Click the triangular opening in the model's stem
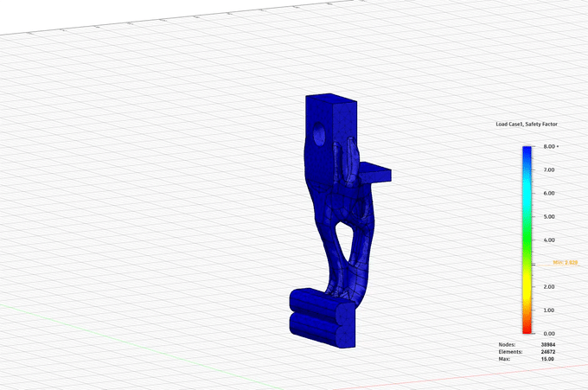588x390 pixels. coord(345,241)
